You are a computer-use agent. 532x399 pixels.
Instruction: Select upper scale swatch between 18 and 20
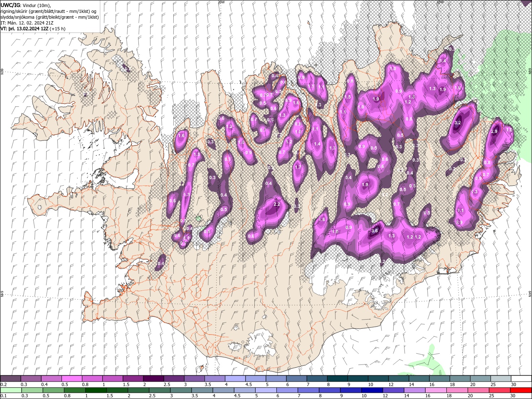pos(460,379)
